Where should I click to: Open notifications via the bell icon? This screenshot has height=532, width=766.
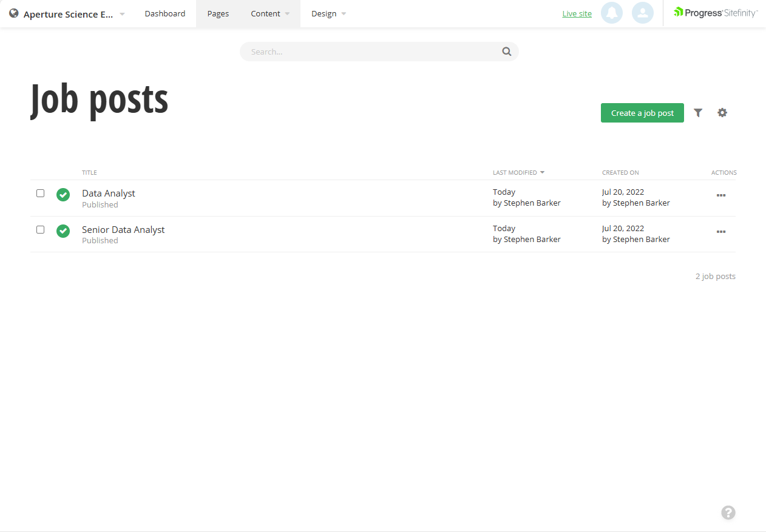tap(612, 13)
